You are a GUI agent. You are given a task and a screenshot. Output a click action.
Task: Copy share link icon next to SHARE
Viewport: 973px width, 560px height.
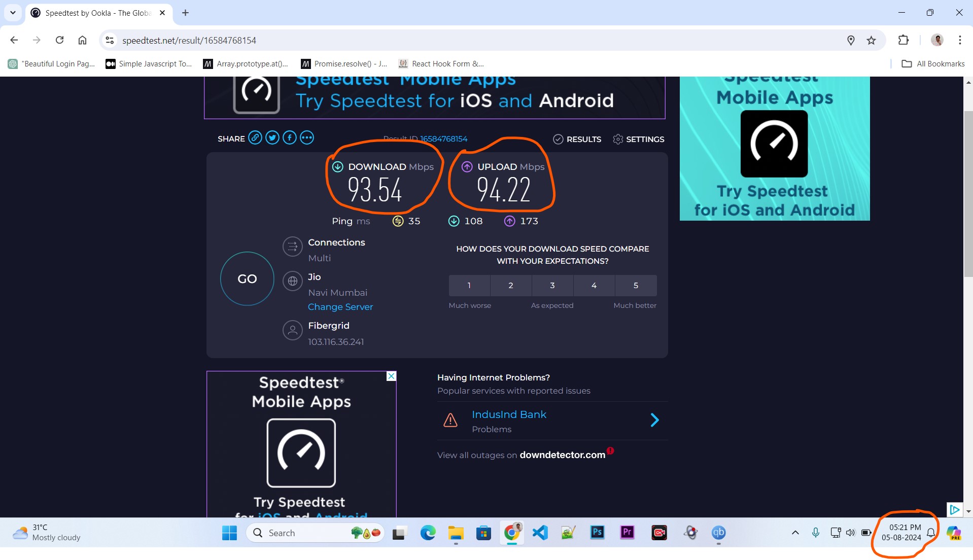pyautogui.click(x=255, y=138)
